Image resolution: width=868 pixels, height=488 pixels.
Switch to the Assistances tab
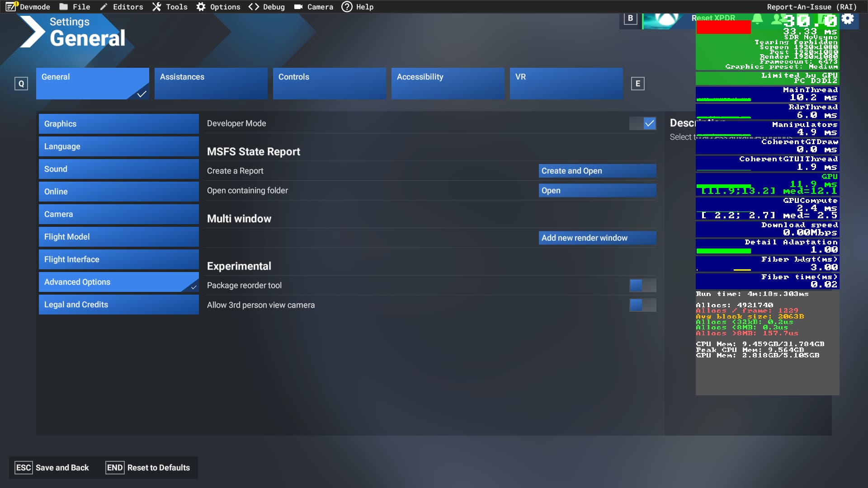click(x=211, y=83)
